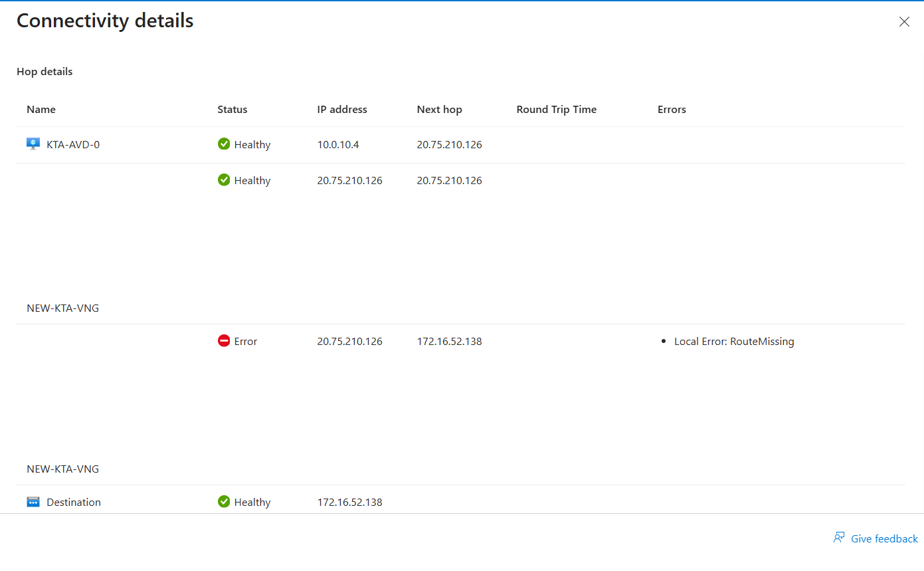Viewport: 924px width, 571px height.
Task: Click the Next hop column header
Action: coord(439,109)
